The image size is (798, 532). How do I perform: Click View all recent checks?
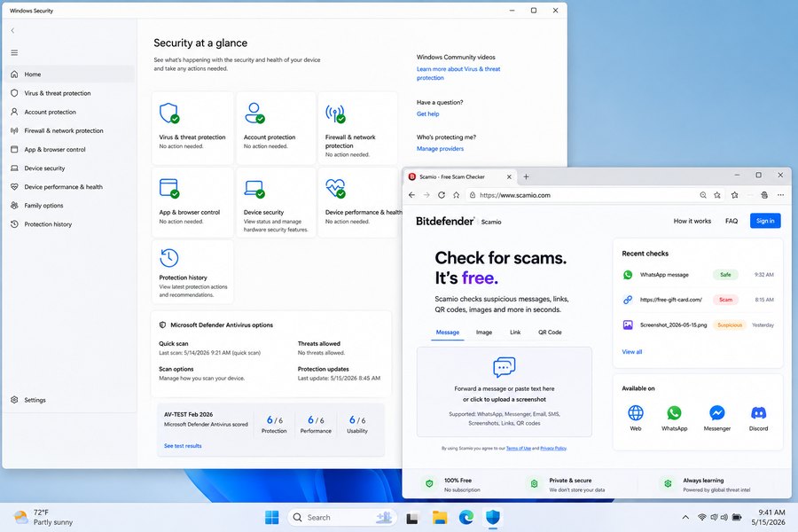[x=631, y=352]
